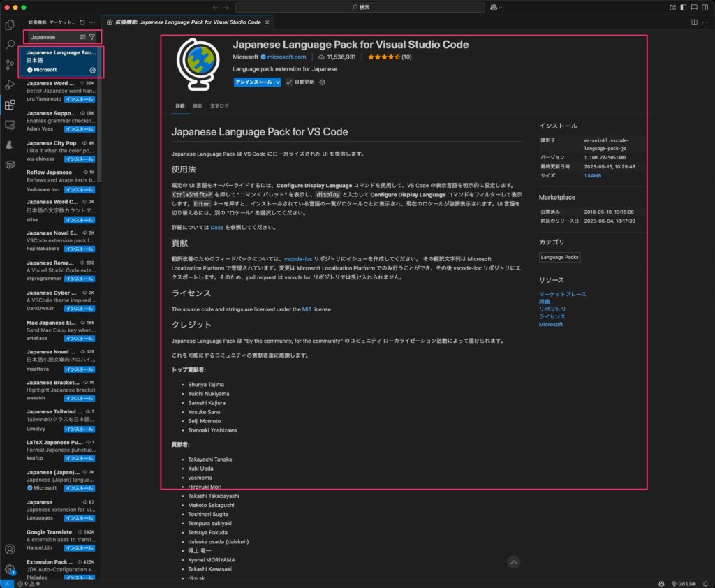
Task: Open the Source Control view
Action: 10,65
